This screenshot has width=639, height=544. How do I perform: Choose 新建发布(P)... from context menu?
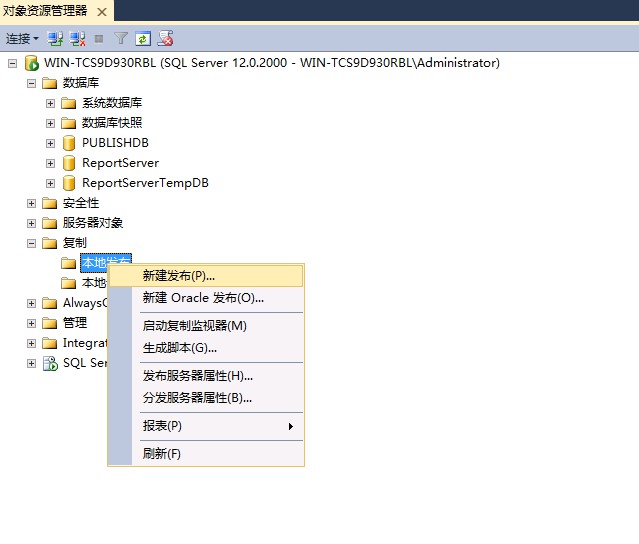coord(178,275)
